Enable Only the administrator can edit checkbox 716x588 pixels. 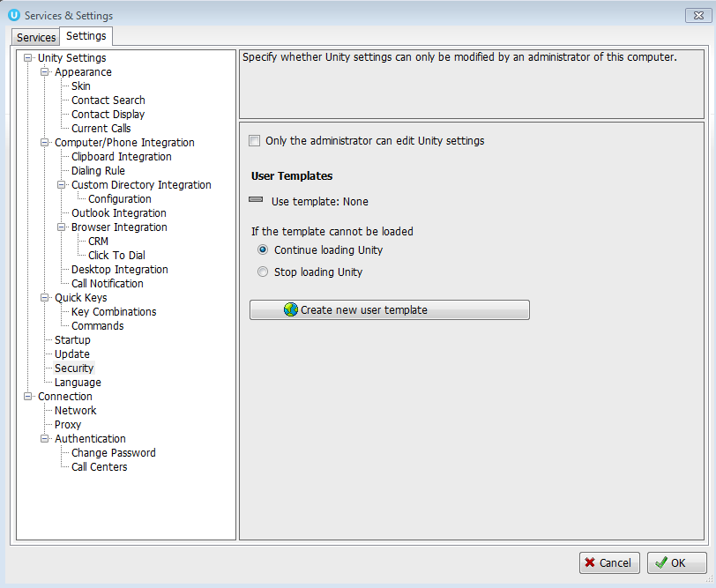click(x=255, y=141)
